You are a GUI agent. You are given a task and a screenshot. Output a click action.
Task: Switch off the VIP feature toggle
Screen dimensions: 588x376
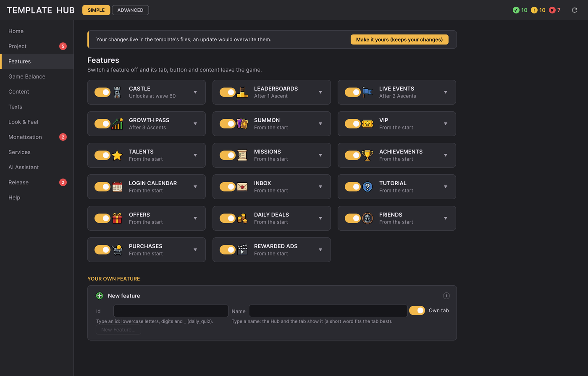[352, 124]
